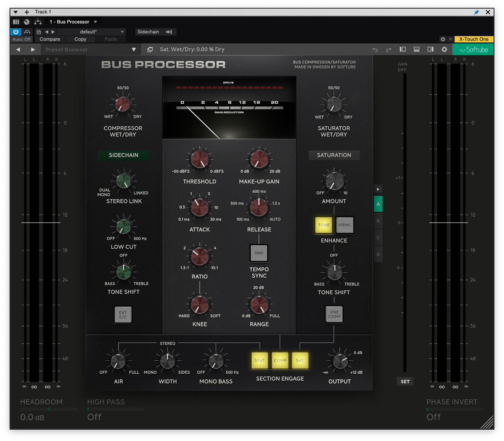
Task: Adjust the Saturator Wet/Dry knob
Action: coord(334,104)
